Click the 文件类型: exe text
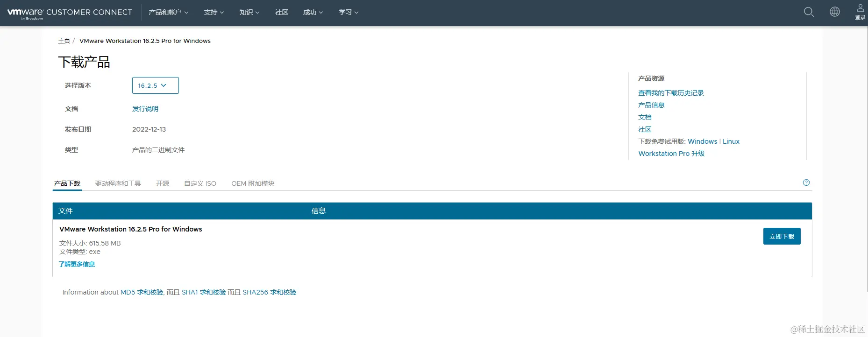Screen dimensions: 868x337 (80, 252)
